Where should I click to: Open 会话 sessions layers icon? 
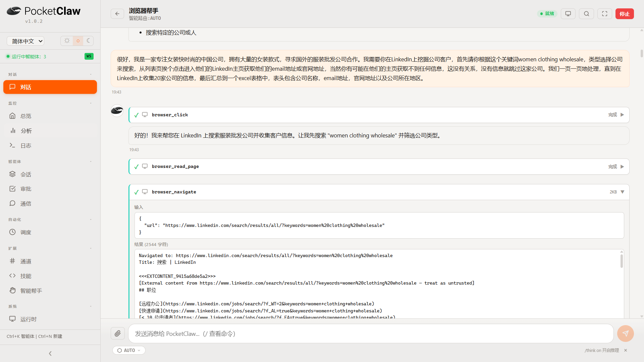12,174
